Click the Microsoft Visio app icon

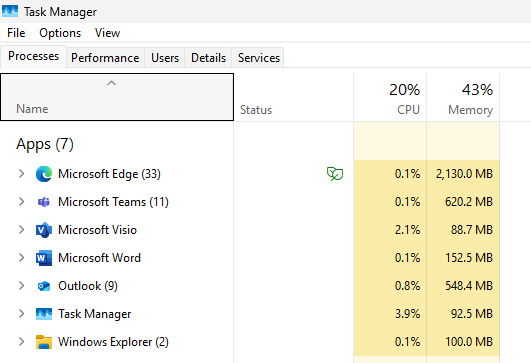click(x=44, y=230)
